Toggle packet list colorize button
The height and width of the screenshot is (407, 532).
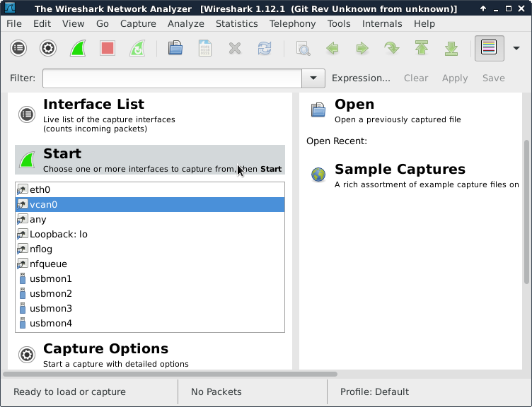[x=489, y=48]
